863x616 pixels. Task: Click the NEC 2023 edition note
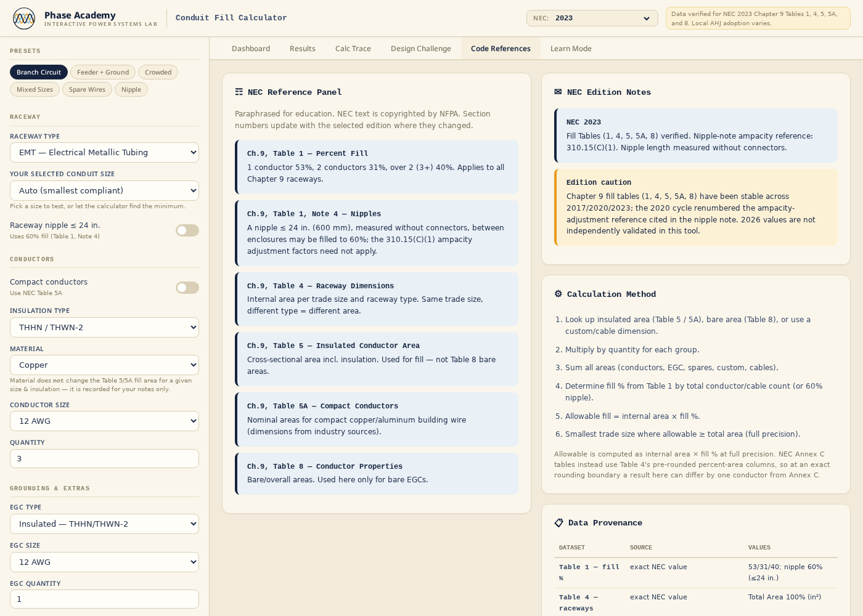[x=696, y=136]
